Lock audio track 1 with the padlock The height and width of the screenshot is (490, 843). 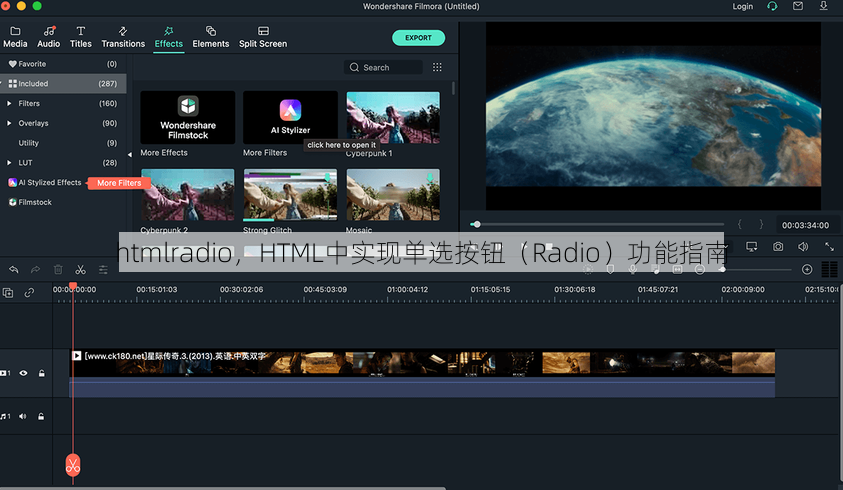[41, 416]
